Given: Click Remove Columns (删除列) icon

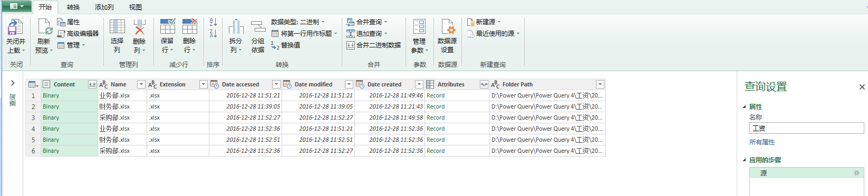Looking at the screenshot, I should tap(139, 27).
